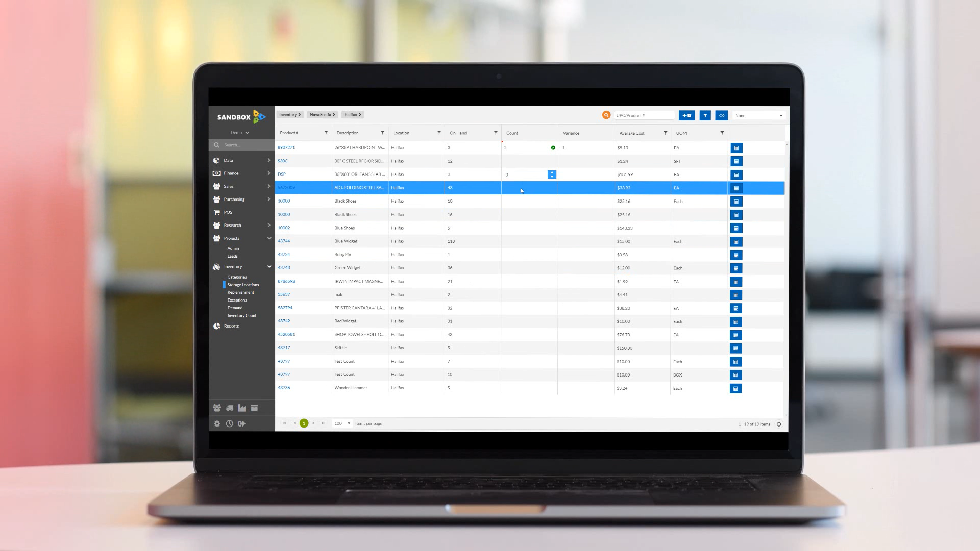
Task: Open the None dropdown in the toolbar
Action: tap(758, 115)
